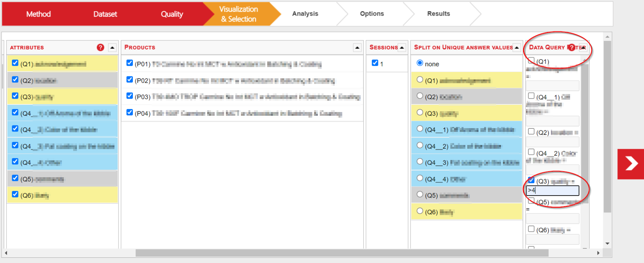644x263 pixels.
Task: Open the Attributes panel help icon
Action: tap(100, 47)
